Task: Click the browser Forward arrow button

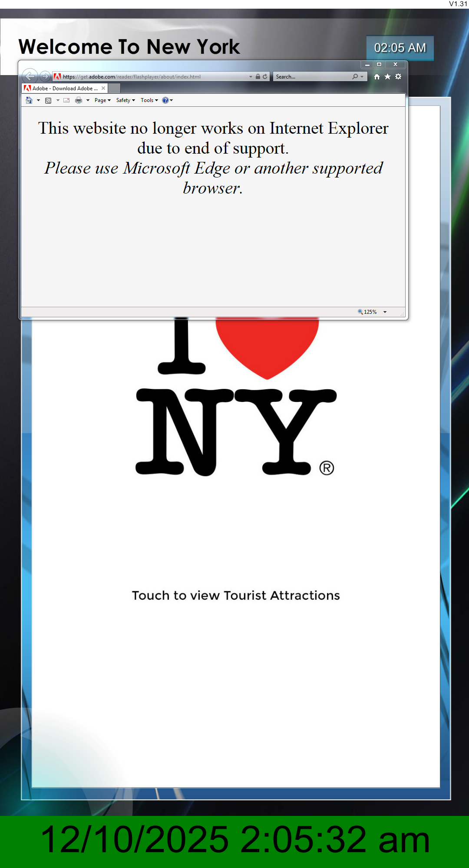Action: pyautogui.click(x=45, y=76)
